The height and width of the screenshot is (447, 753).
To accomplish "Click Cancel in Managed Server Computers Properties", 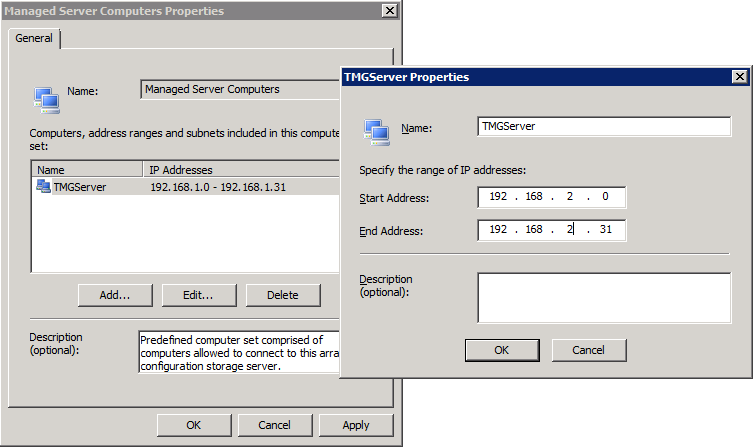I will pyautogui.click(x=274, y=425).
